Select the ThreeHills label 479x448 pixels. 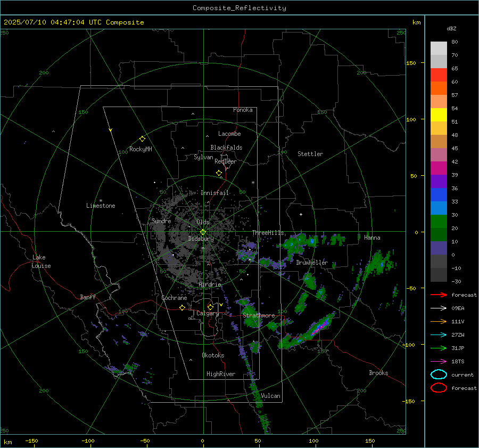point(268,233)
